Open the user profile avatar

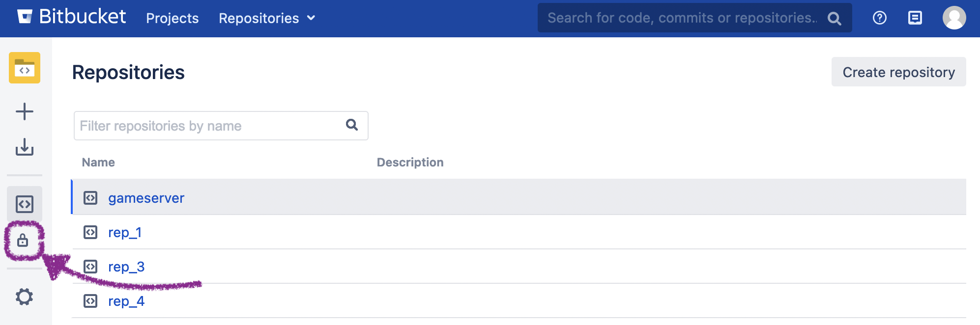click(954, 18)
